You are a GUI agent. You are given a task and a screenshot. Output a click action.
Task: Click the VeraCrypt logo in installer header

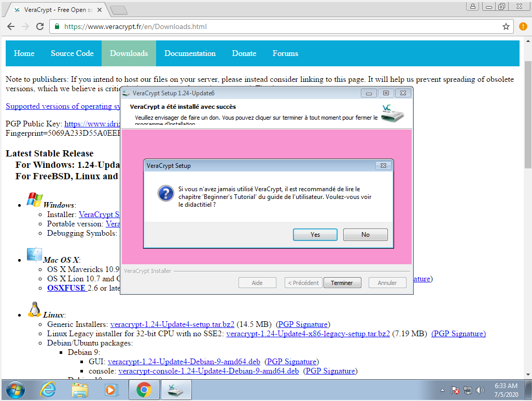[x=393, y=113]
